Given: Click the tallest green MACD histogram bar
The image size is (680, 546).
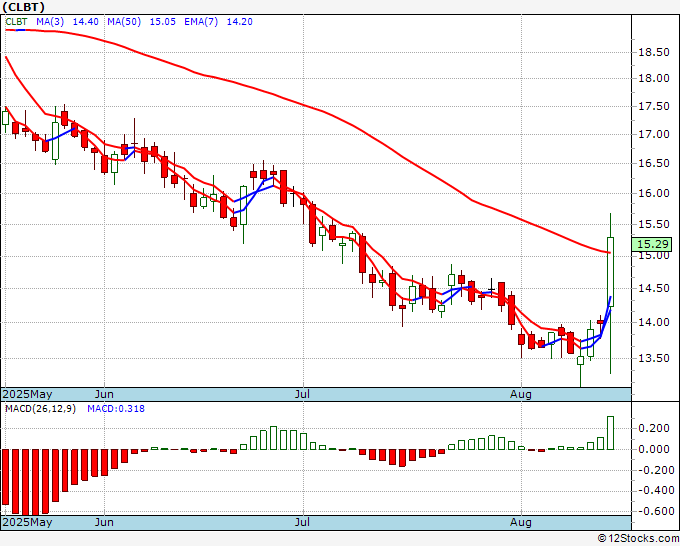Looking at the screenshot, I should point(611,433).
